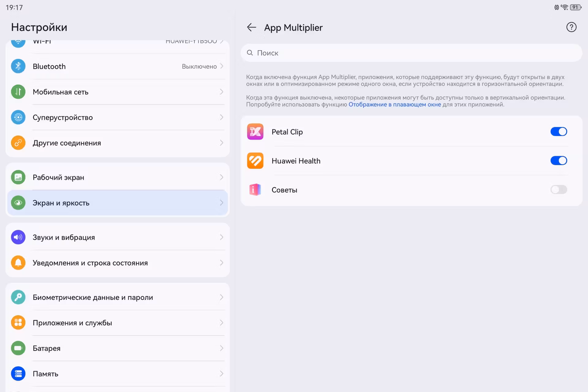Image resolution: width=588 pixels, height=392 pixels.
Task: Tap the battery indicator in status bar
Action: point(576,7)
